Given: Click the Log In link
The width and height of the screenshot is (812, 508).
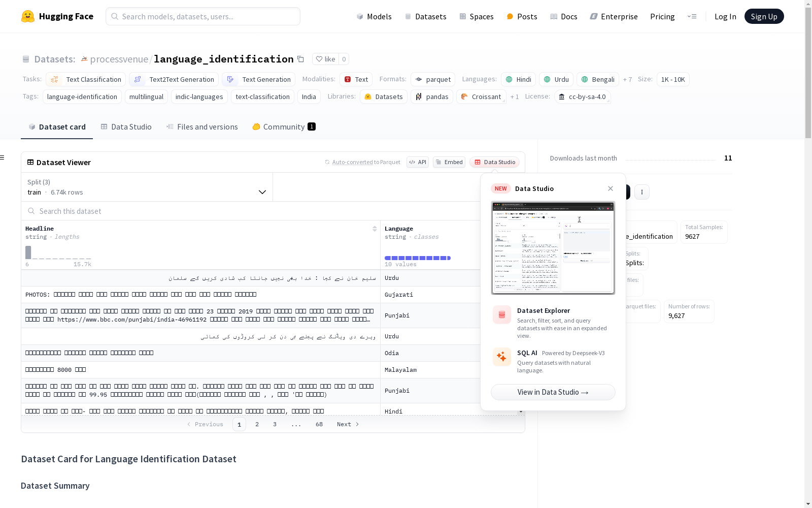Looking at the screenshot, I should (x=725, y=16).
